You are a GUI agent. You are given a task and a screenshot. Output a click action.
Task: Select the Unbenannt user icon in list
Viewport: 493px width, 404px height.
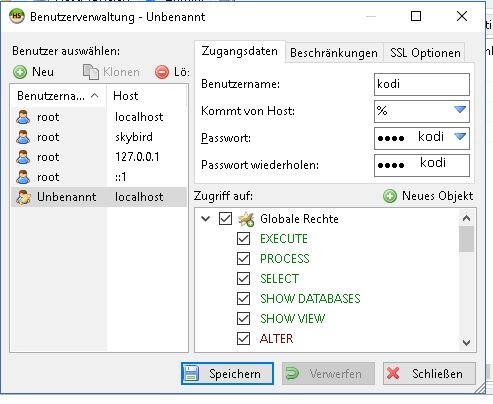23,197
